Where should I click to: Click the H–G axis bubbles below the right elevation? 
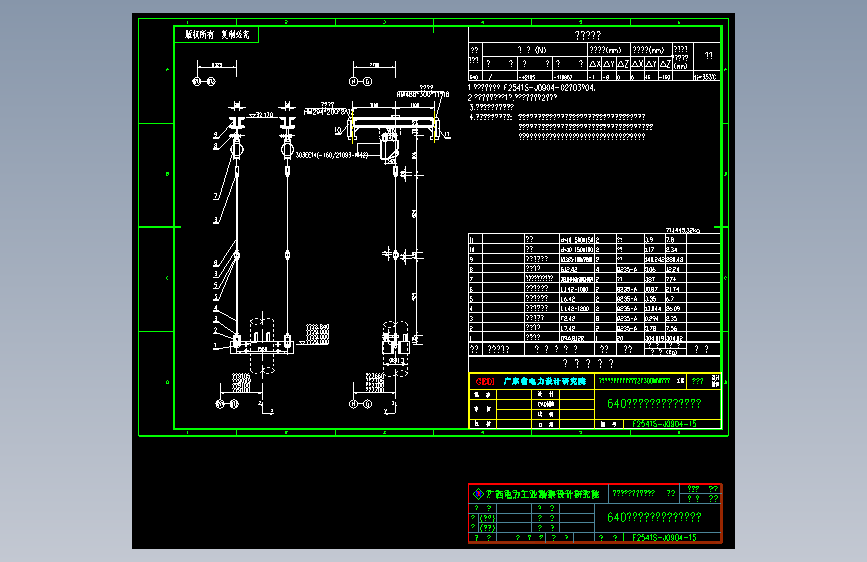361,404
